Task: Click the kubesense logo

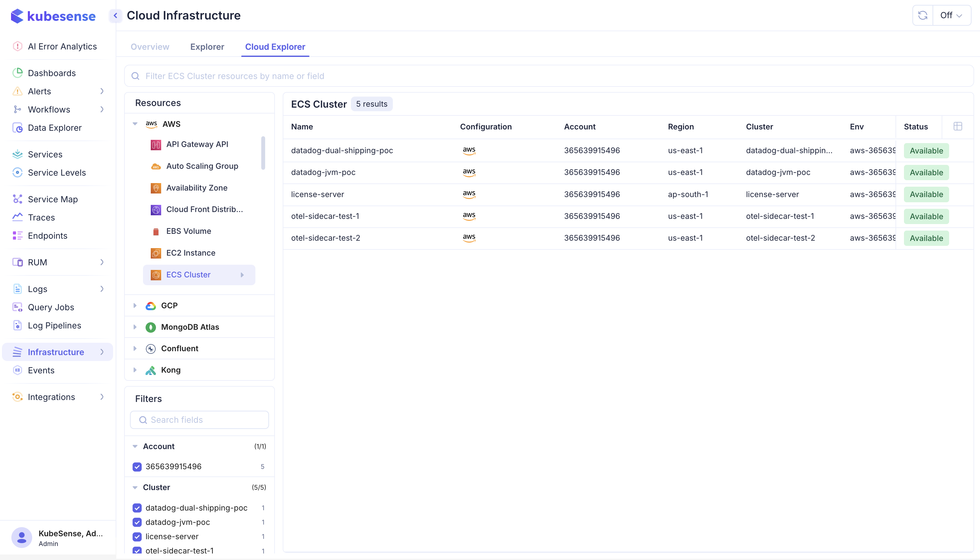Action: [53, 16]
